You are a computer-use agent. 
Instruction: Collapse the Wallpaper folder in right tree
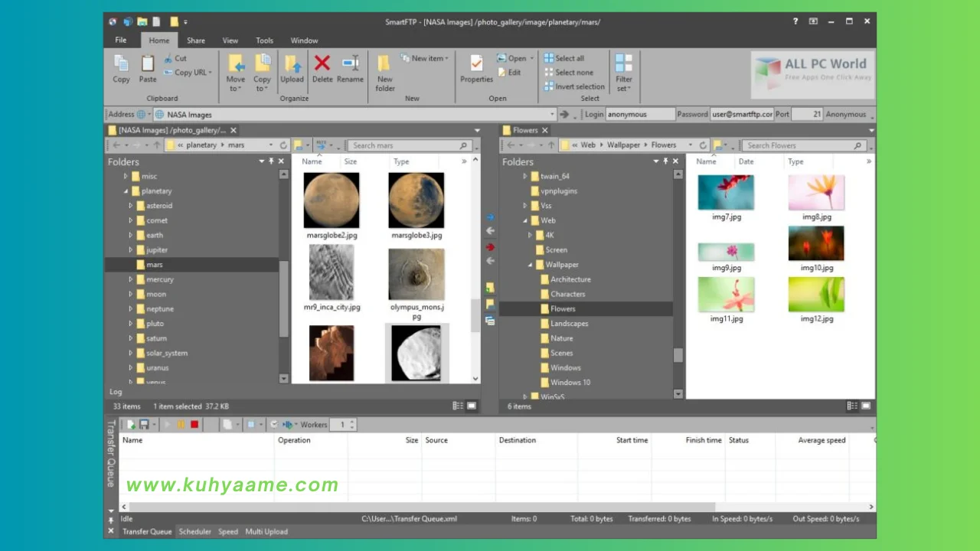tap(530, 265)
